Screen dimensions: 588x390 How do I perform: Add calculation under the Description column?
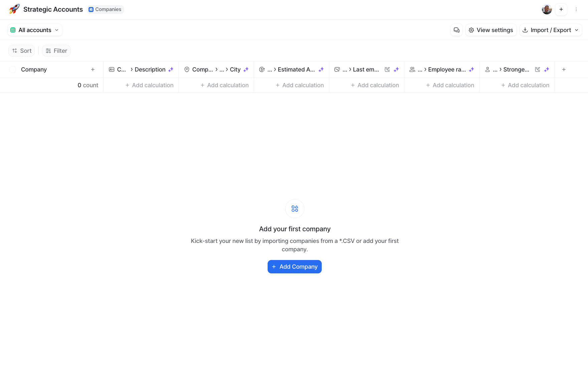point(149,85)
